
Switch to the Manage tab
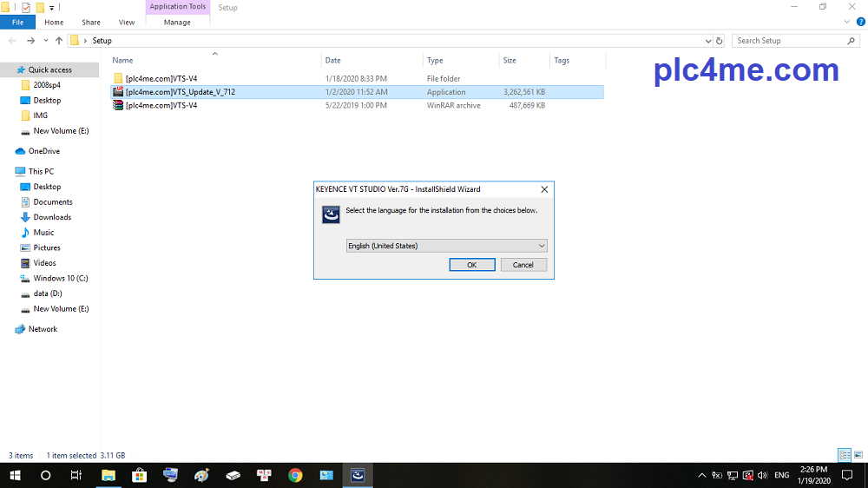pyautogui.click(x=177, y=23)
